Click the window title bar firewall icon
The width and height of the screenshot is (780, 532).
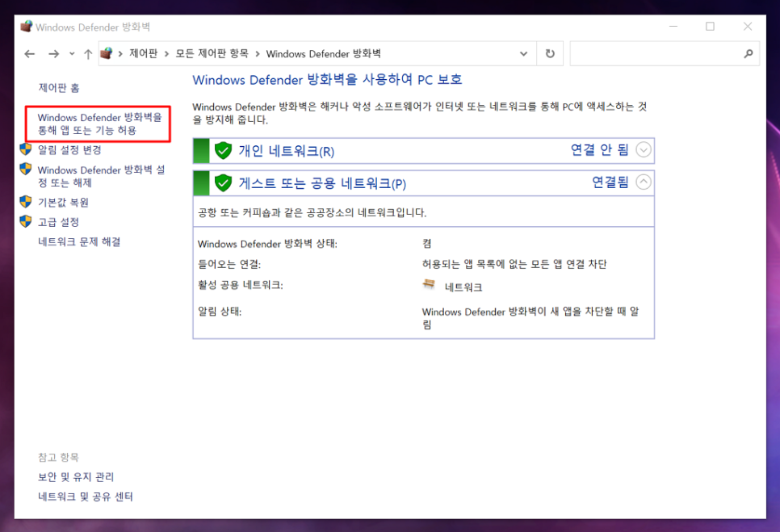click(27, 27)
